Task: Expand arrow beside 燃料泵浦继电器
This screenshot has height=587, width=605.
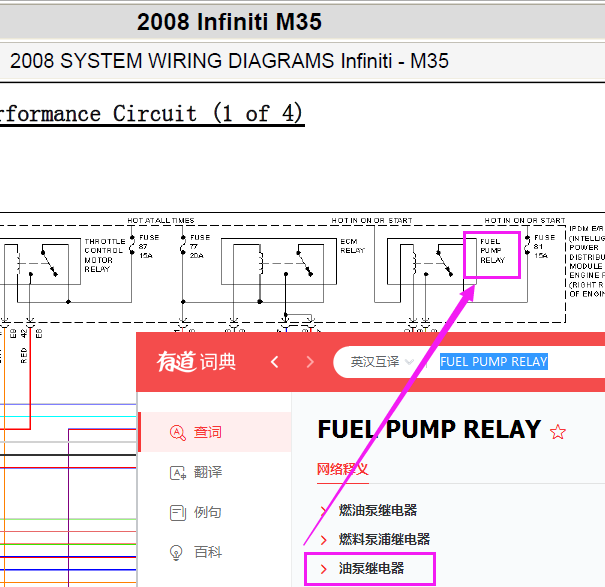Action: pos(324,540)
